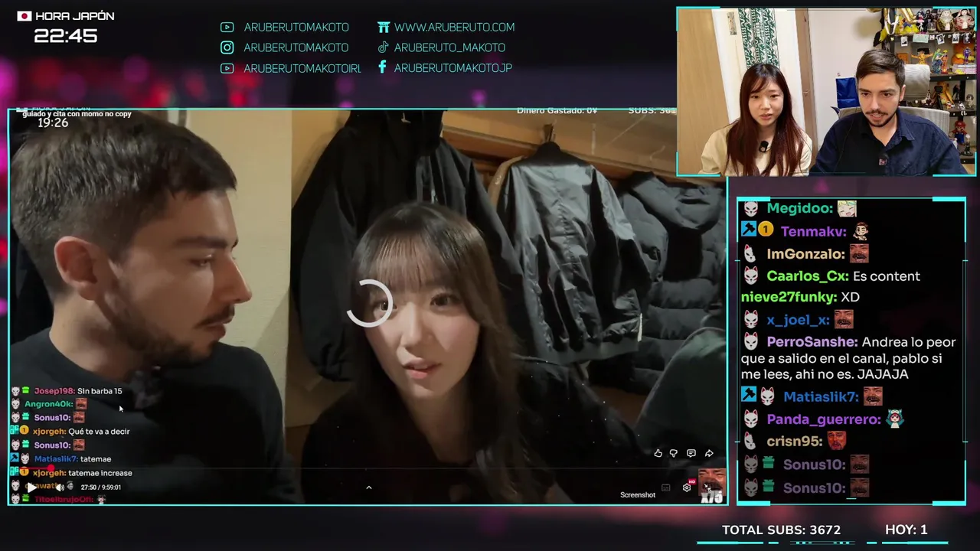Click the Instagram icon in the header
Viewport: 980px width, 551px height.
pyautogui.click(x=227, y=47)
